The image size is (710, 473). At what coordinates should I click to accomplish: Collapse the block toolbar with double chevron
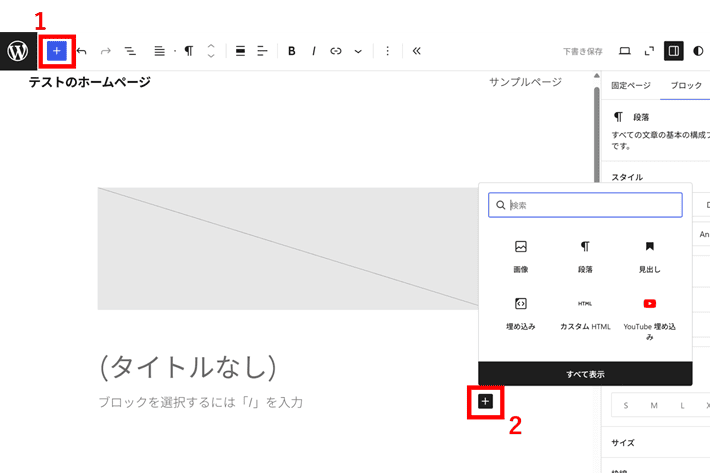[x=417, y=51]
